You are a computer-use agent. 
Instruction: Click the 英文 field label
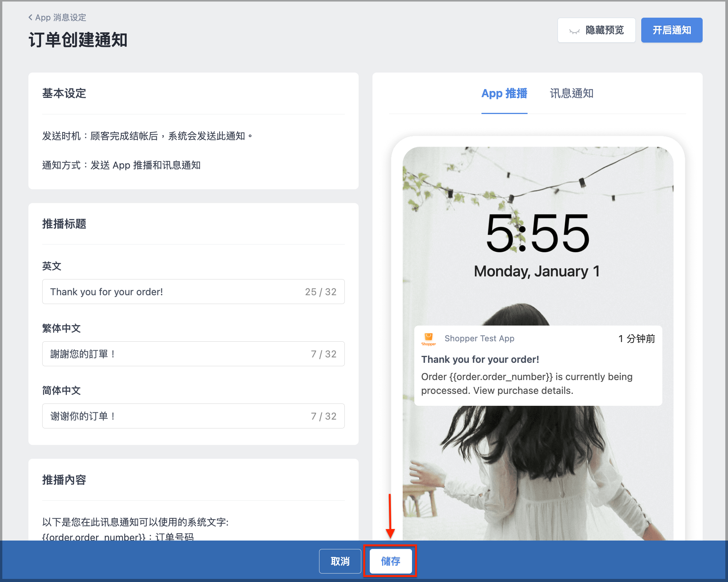tap(52, 266)
